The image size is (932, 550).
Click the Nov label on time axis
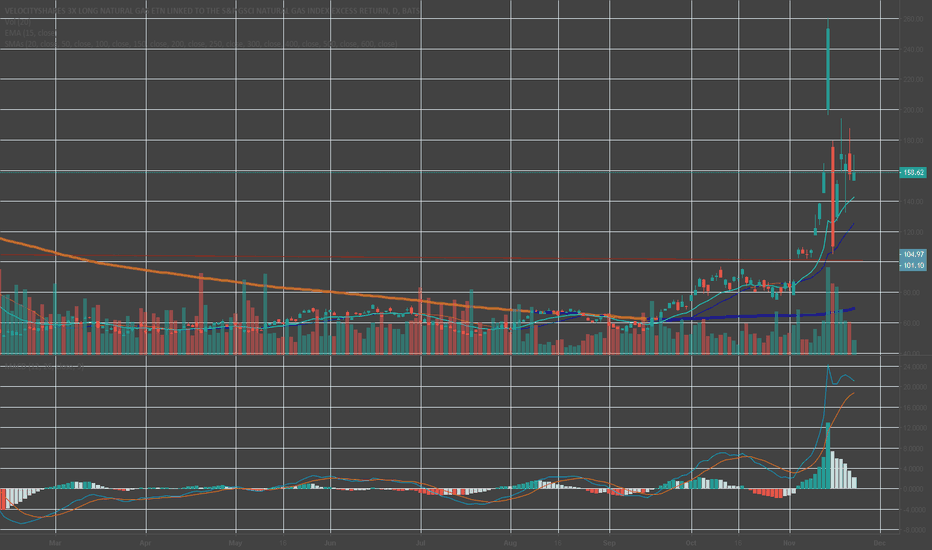pyautogui.click(x=789, y=543)
